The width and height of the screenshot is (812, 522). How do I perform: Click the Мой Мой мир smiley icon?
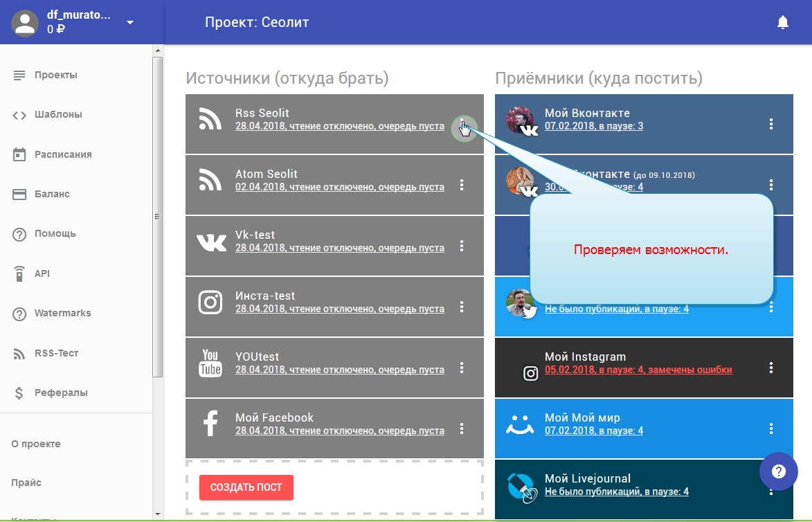[x=519, y=424]
